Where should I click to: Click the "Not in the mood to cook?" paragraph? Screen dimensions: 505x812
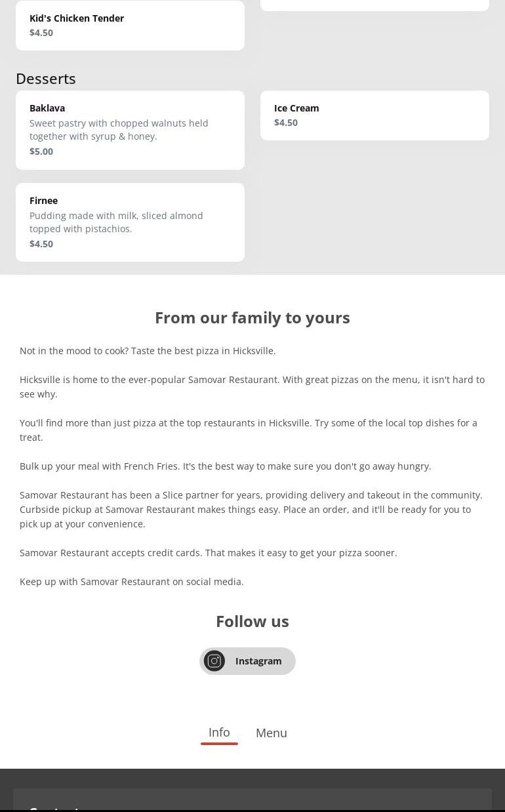pos(148,351)
